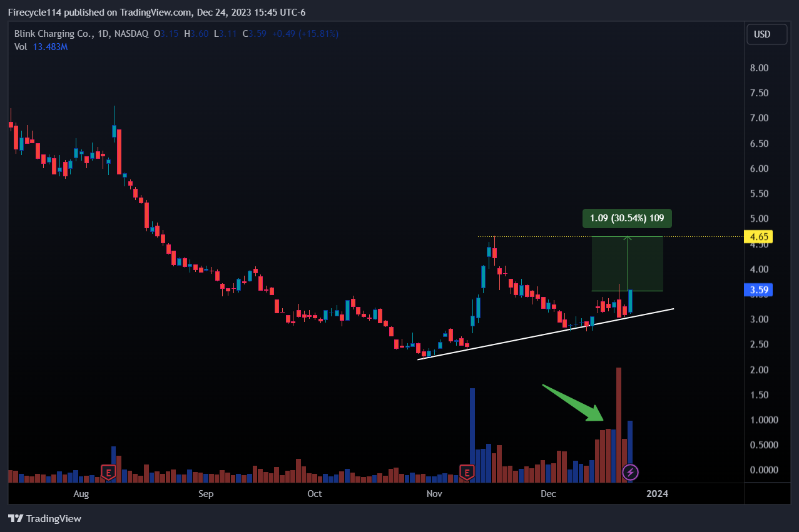
Task: Click the 1.09 (30.54%) 109 measurement label
Action: click(627, 219)
